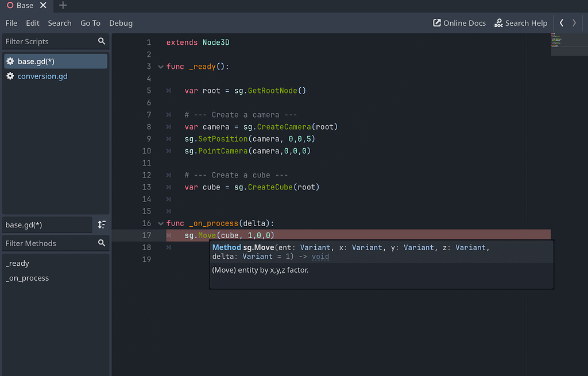Open Search Help
This screenshot has width=588, height=376.
point(521,23)
